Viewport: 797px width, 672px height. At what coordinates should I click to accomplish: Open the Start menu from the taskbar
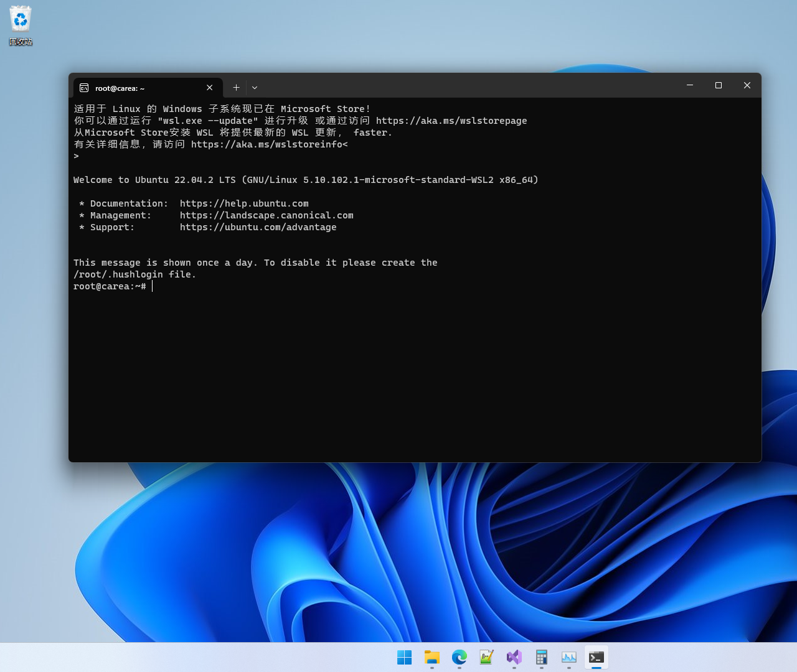pos(404,657)
